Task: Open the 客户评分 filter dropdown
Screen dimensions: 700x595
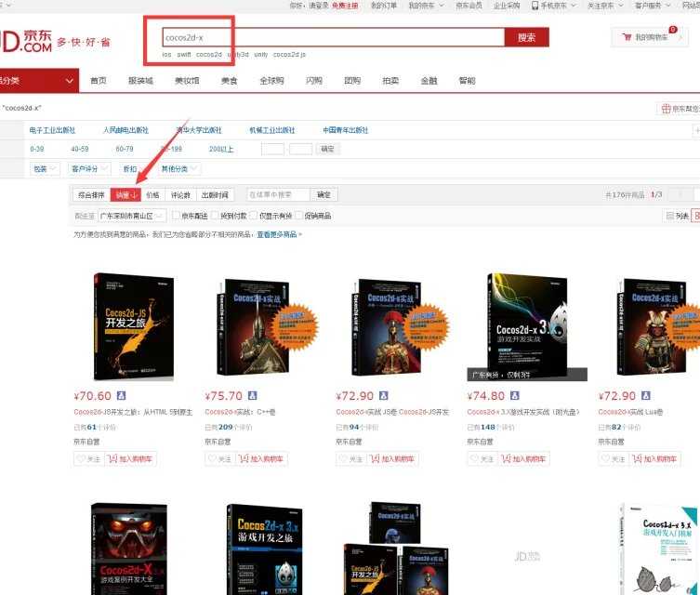Action: [89, 169]
